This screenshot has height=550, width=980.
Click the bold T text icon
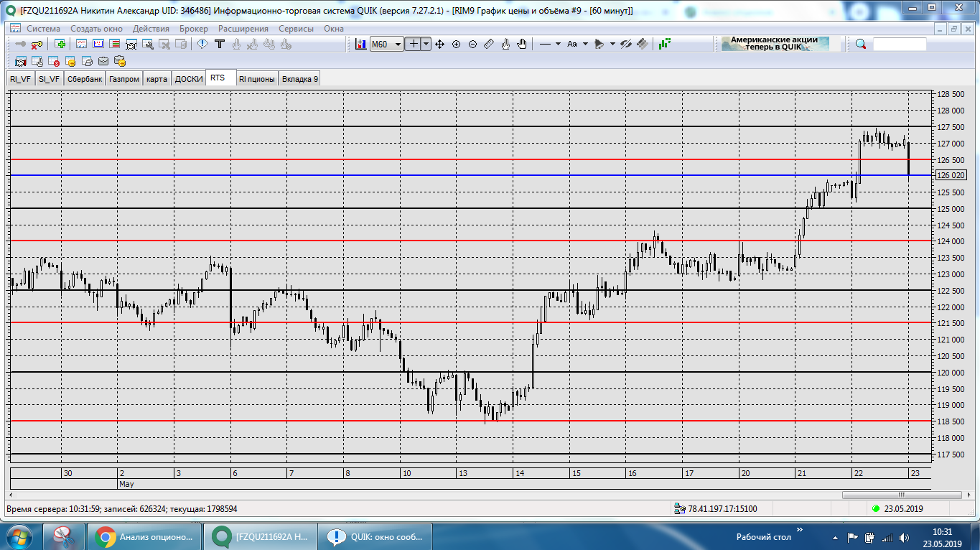coord(220,45)
